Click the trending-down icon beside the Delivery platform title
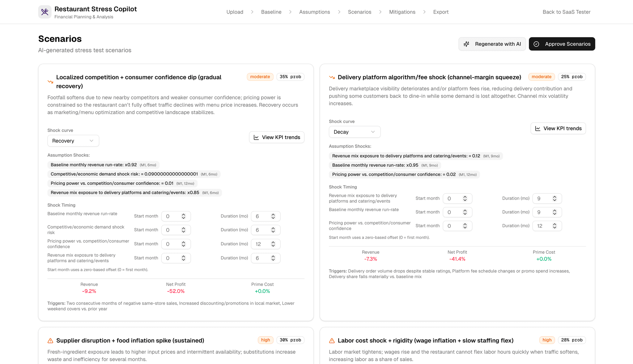Viewport: 633px width, 364px height. 332,77
